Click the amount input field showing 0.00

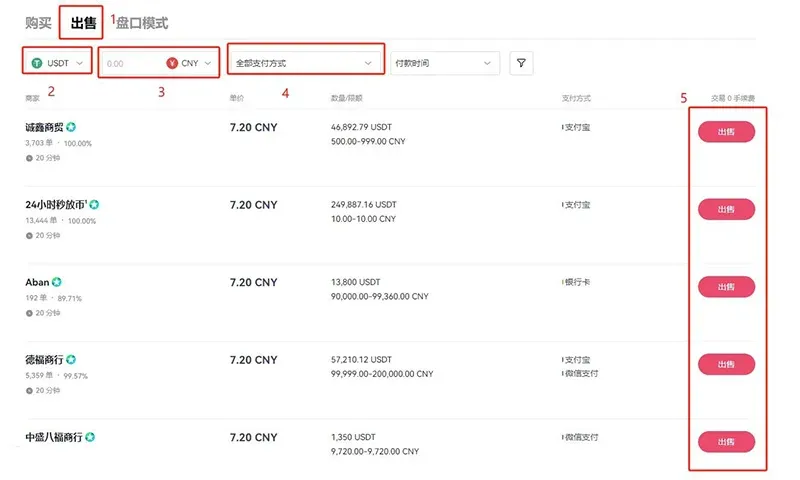click(x=132, y=64)
